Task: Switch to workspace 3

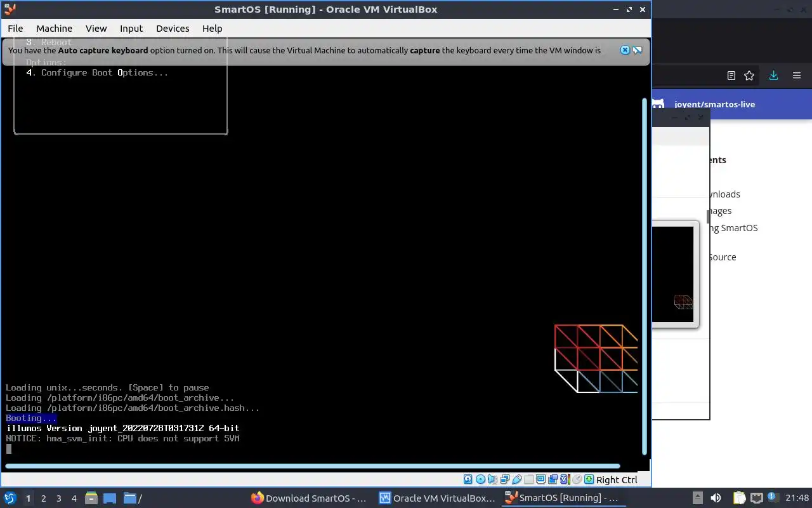Action: coord(58,498)
